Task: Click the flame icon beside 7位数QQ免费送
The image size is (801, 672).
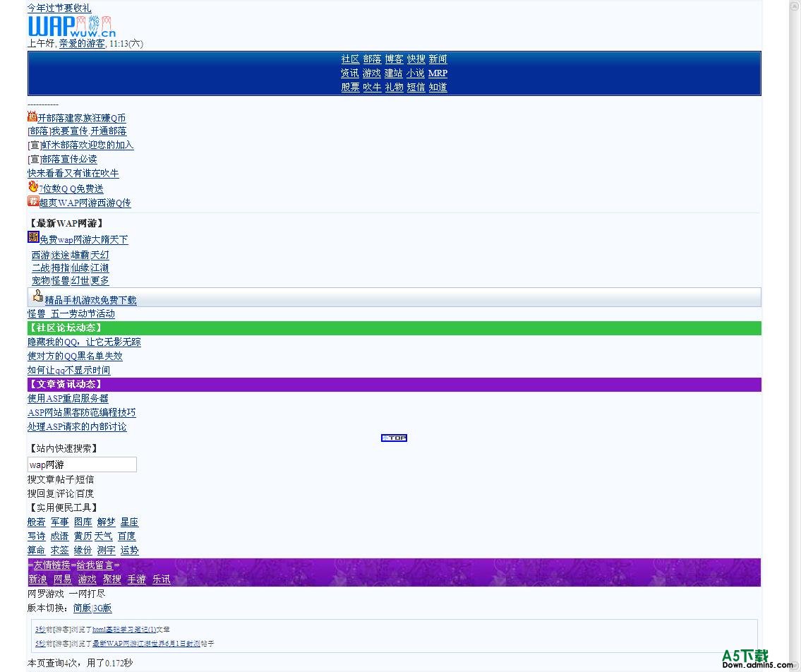Action: 33,186
